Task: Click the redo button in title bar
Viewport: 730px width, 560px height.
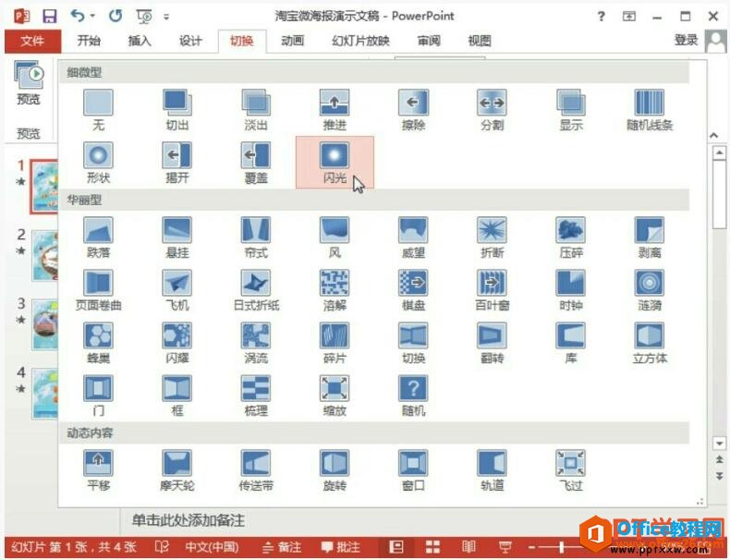Action: click(116, 17)
